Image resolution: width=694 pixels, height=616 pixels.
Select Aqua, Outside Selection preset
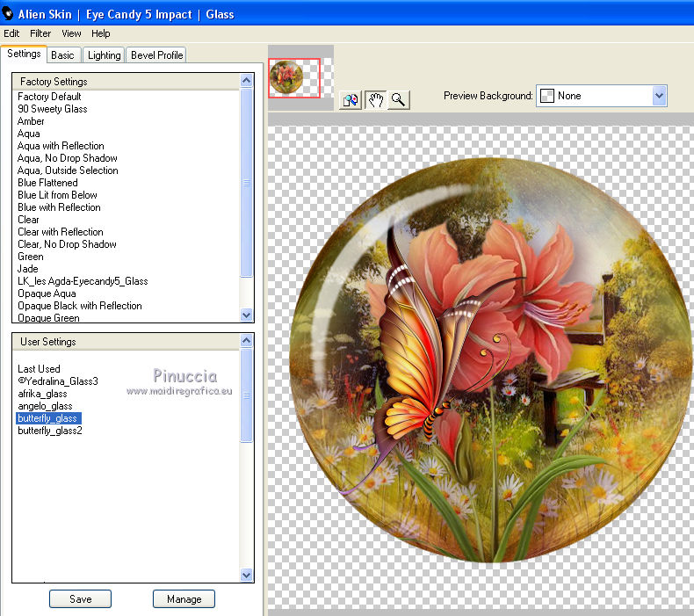68,170
